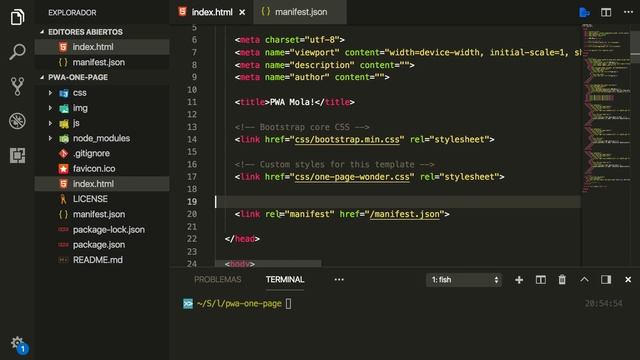Move the panel to the side
640x360 pixels.
click(606, 280)
